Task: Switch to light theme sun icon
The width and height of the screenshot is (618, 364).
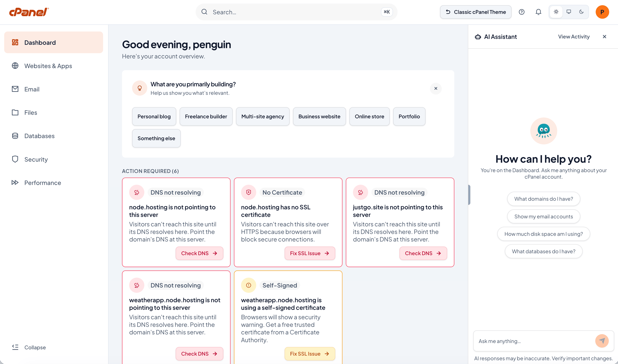Action: pyautogui.click(x=556, y=12)
